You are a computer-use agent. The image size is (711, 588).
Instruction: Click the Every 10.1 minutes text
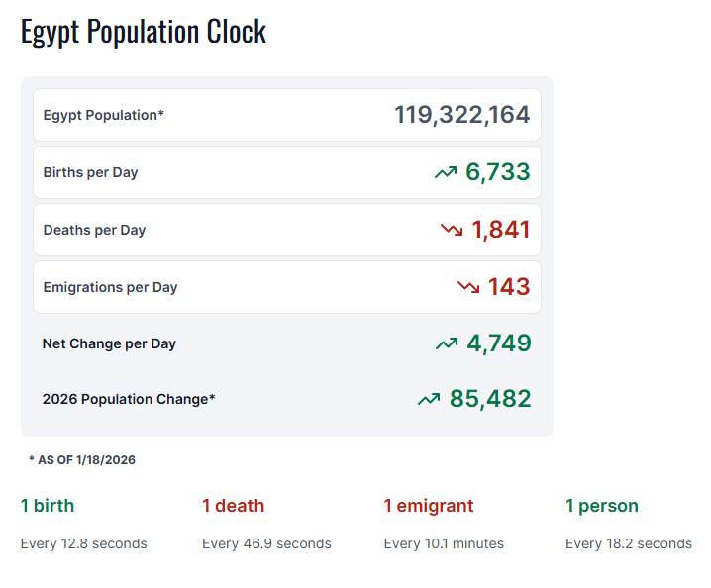tap(444, 543)
